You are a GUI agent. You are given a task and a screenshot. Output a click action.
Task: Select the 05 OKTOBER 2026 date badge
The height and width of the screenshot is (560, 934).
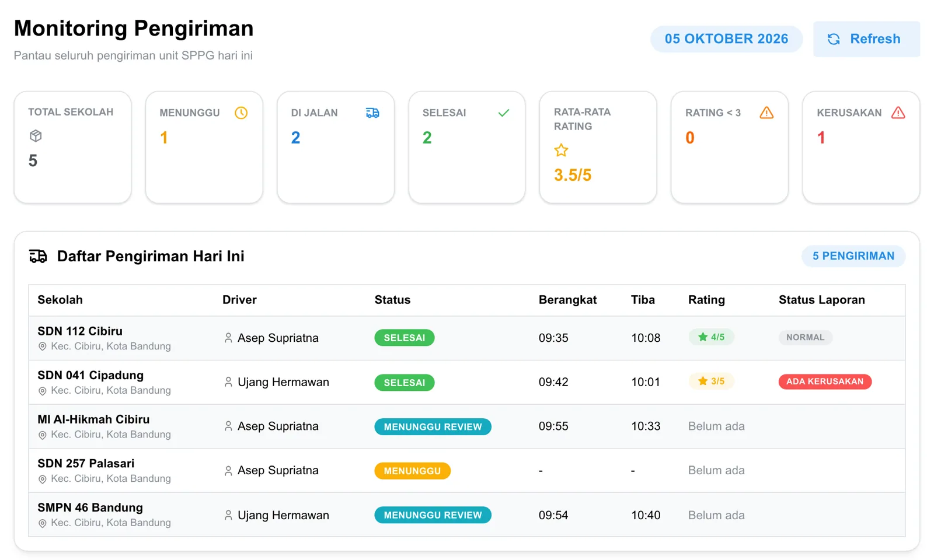(x=726, y=39)
